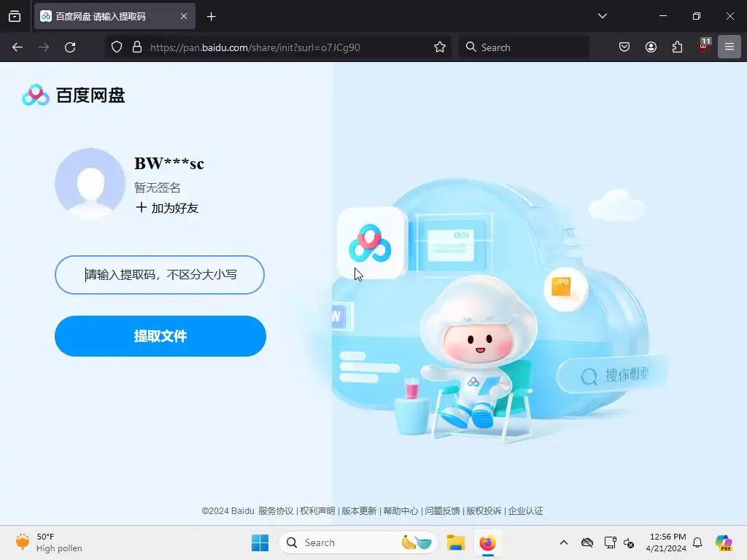This screenshot has width=747, height=560.
Task: Click the forward navigation arrow
Action: coord(44,47)
